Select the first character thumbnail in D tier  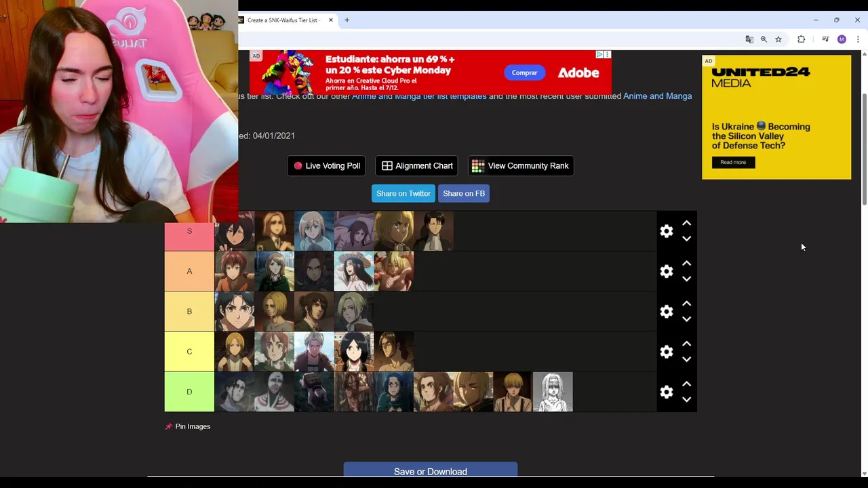[235, 392]
